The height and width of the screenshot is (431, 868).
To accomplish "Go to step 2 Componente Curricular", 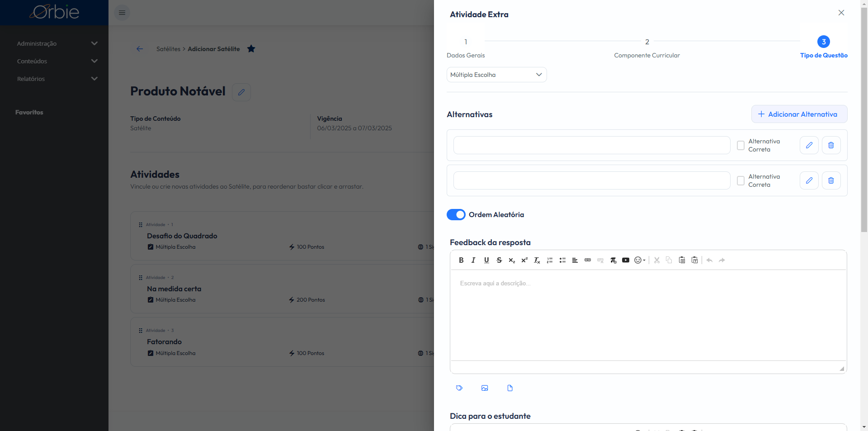I will pyautogui.click(x=647, y=48).
